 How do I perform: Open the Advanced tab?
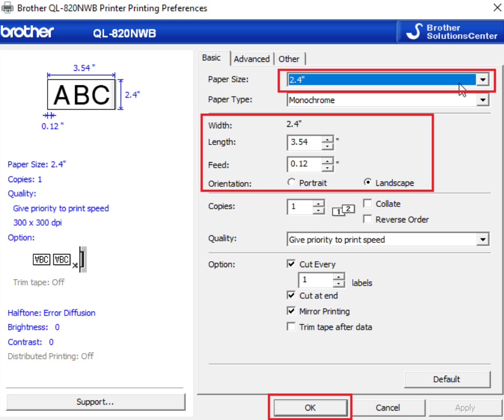[x=251, y=59]
